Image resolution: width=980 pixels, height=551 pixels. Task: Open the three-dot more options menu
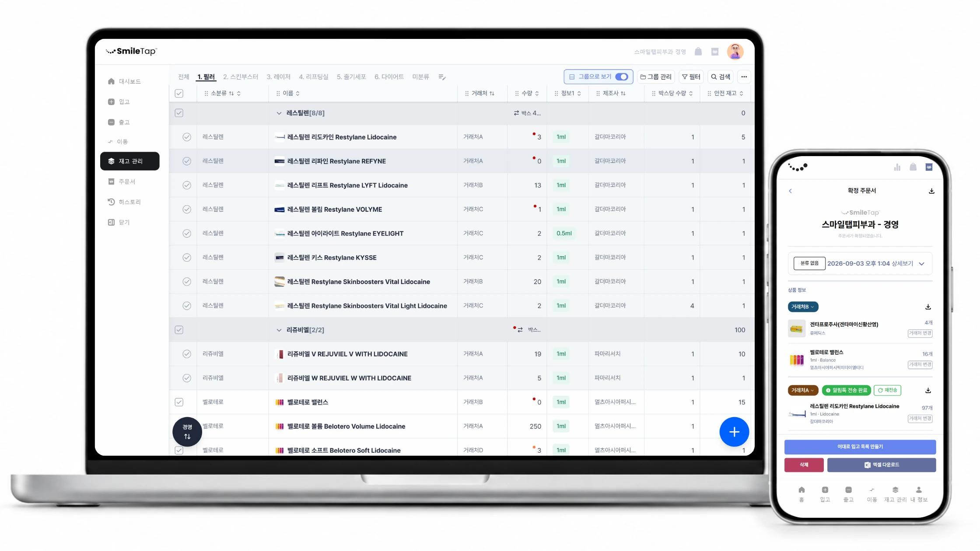[744, 77]
